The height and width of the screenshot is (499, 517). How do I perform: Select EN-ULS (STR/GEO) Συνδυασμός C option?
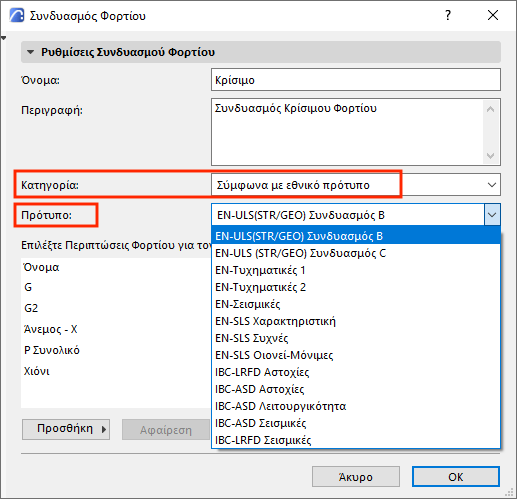coord(356,253)
